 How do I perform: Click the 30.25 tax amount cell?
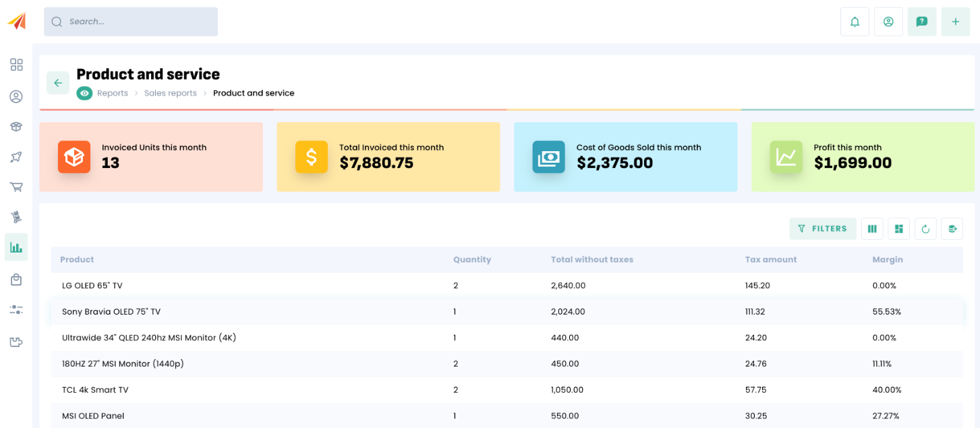[x=756, y=416]
